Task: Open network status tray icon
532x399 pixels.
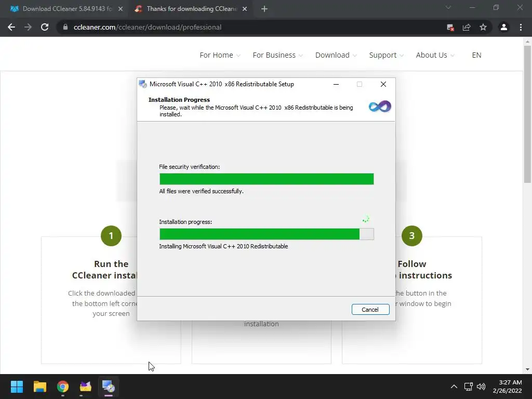Action: [469, 387]
